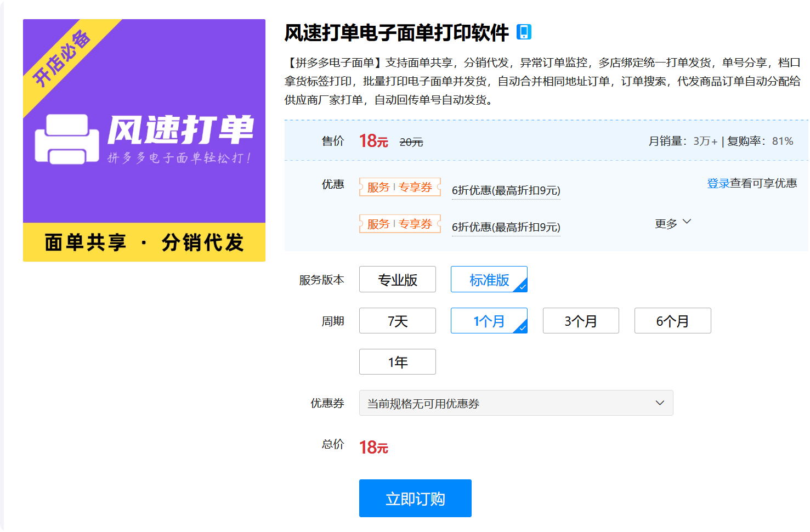
Task: Choose the 1个月 subscription period
Action: point(489,321)
